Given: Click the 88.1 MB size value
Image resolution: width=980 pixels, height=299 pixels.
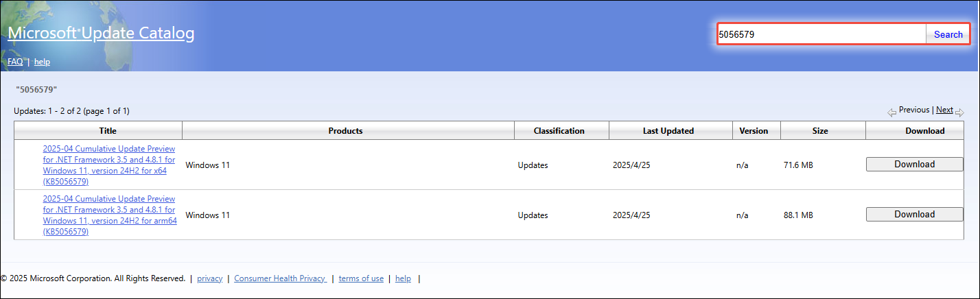Looking at the screenshot, I should tap(798, 215).
